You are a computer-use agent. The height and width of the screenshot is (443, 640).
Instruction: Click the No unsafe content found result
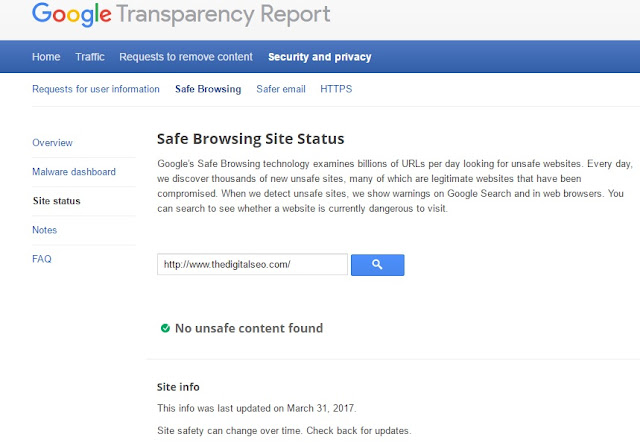click(249, 328)
